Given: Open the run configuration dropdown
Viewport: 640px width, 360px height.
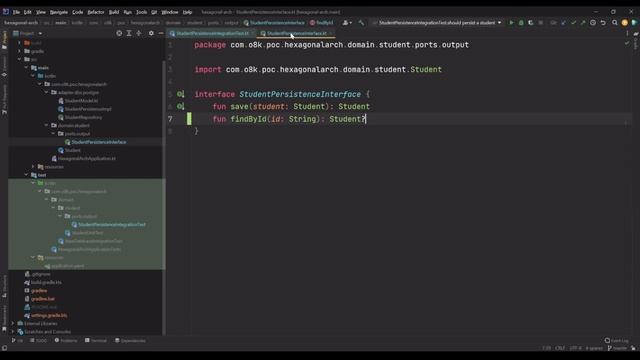Looking at the screenshot, I should click(x=437, y=23).
